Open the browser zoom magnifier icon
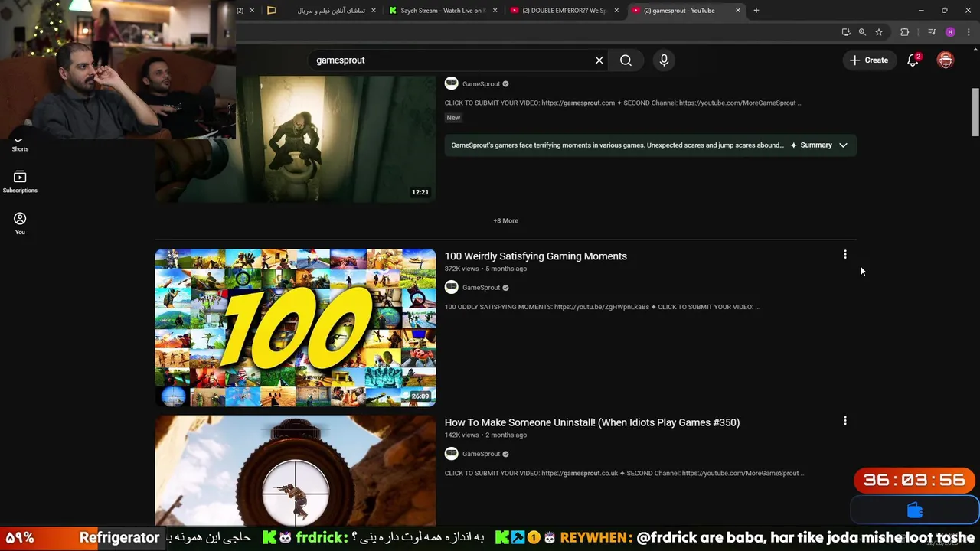 pyautogui.click(x=862, y=32)
